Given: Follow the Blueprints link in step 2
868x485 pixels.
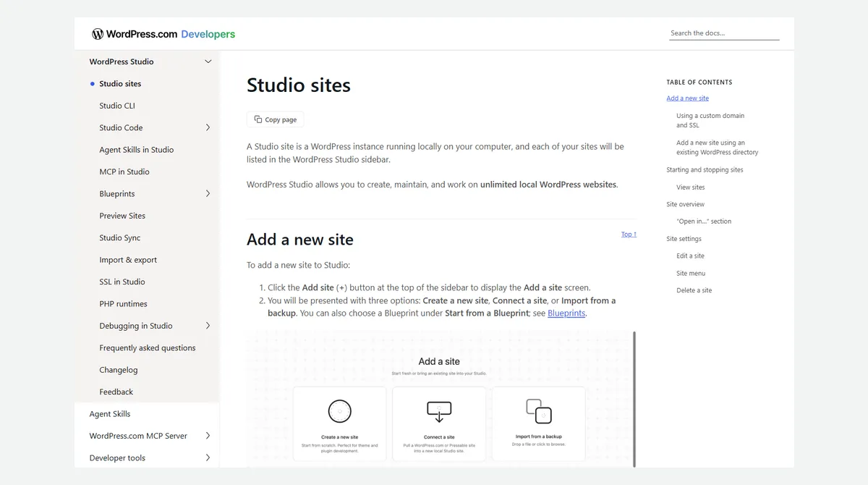Looking at the screenshot, I should pyautogui.click(x=566, y=313).
